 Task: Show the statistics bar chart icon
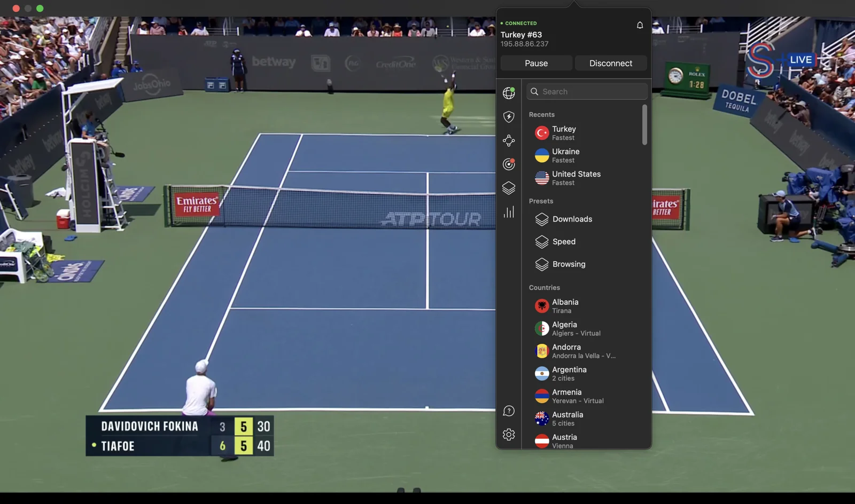pos(509,212)
